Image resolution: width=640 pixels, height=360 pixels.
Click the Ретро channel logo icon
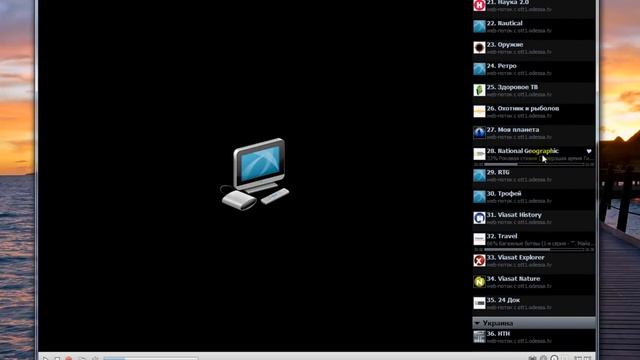pos(479,69)
